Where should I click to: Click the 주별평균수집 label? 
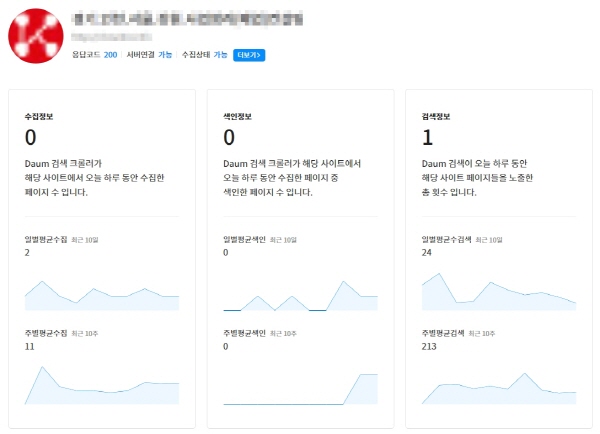click(x=46, y=333)
